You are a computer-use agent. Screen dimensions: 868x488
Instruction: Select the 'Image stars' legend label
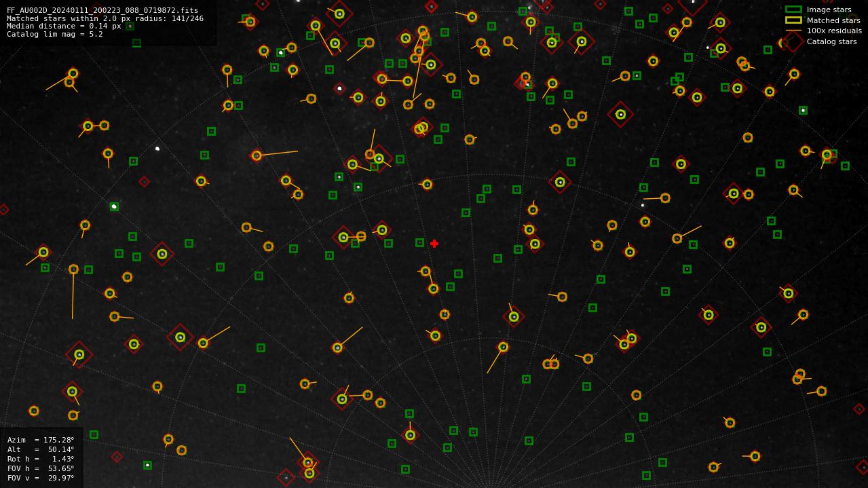click(829, 10)
